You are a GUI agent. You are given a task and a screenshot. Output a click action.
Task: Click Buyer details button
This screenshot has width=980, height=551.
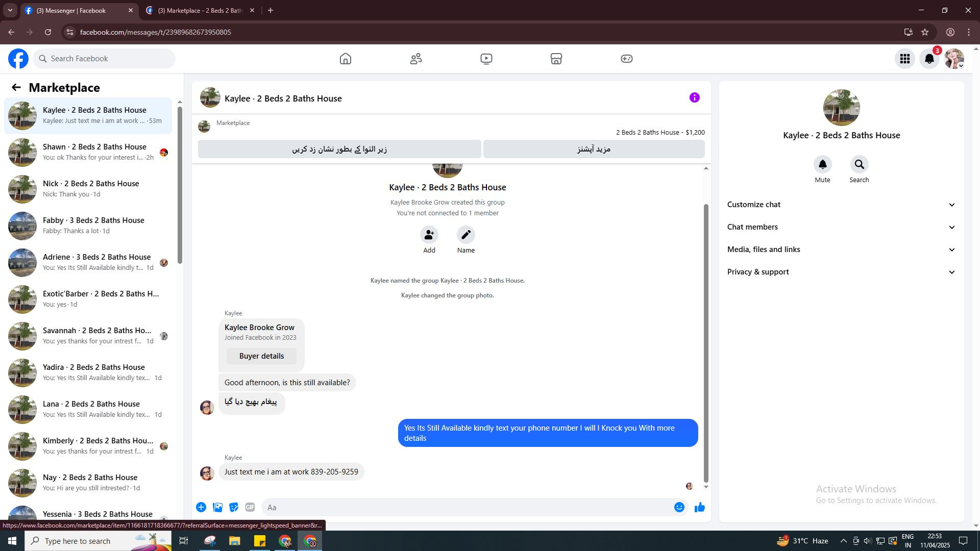tap(261, 356)
